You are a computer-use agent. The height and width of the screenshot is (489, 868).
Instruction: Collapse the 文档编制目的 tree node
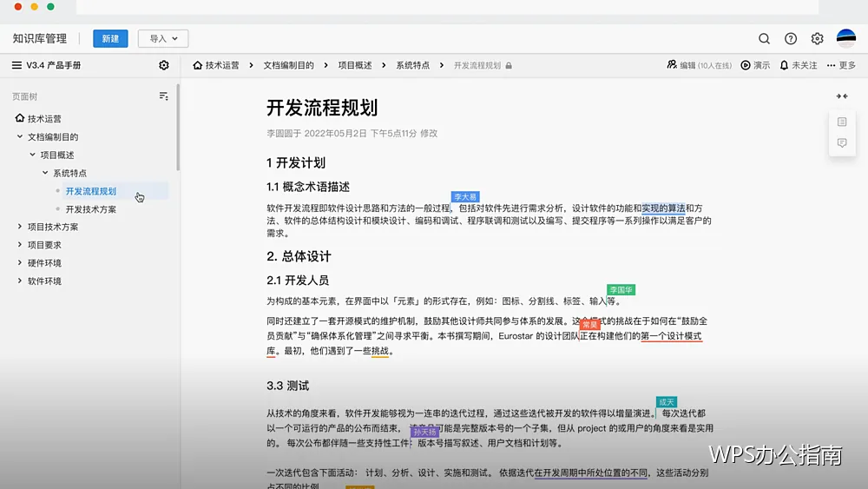pyautogui.click(x=20, y=136)
